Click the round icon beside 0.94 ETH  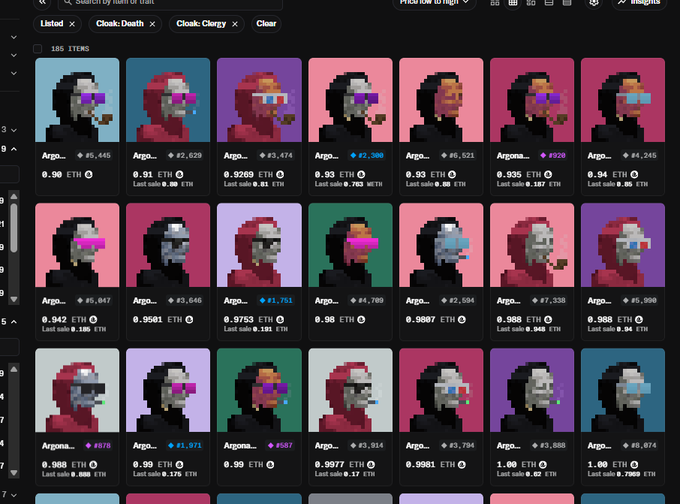click(x=634, y=174)
